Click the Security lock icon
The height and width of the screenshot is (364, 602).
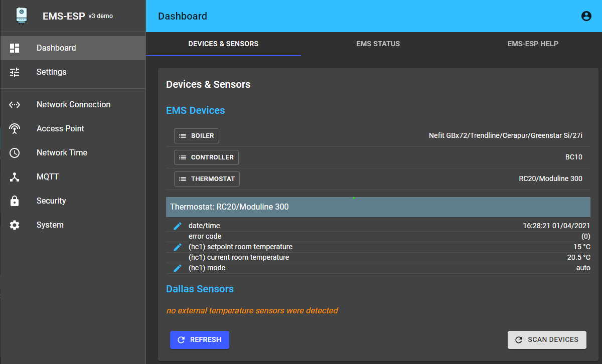point(15,201)
